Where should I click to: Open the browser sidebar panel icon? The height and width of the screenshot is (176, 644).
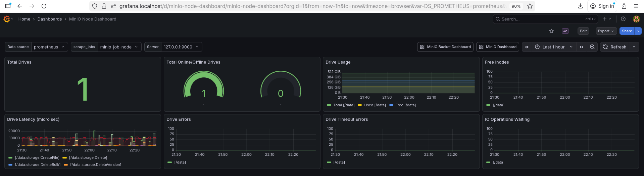click(x=8, y=6)
